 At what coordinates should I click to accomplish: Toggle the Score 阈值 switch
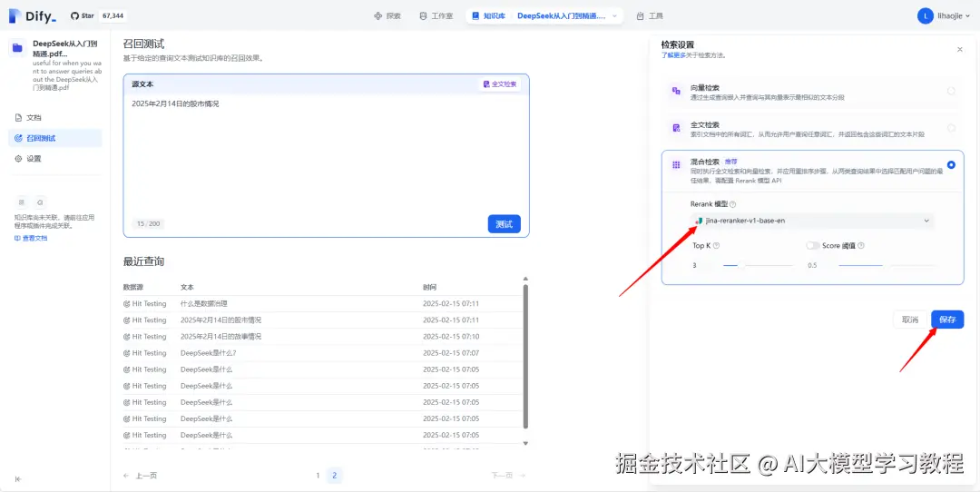click(812, 246)
